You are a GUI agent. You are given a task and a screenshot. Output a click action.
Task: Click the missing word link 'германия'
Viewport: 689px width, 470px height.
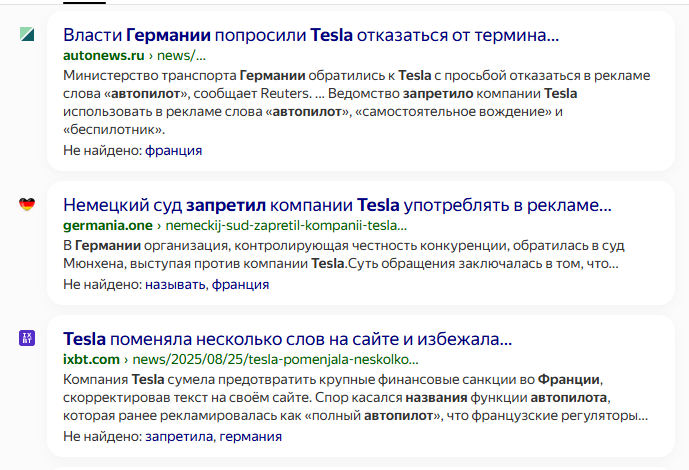click(250, 436)
